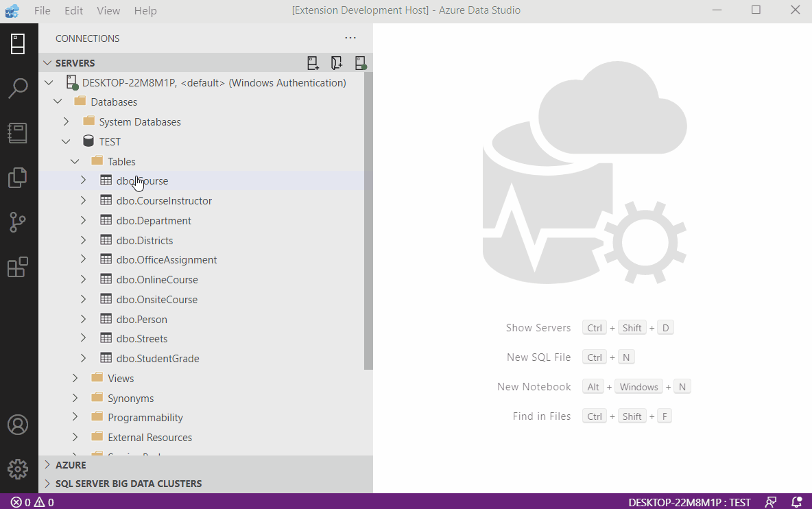The height and width of the screenshot is (509, 812).
Task: Click the servers tree vertical scrollbar
Action: pyautogui.click(x=368, y=221)
